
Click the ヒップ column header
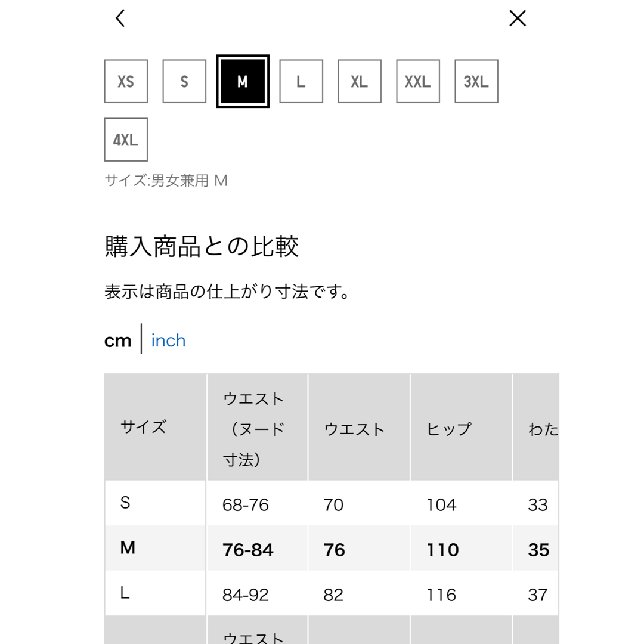(461, 427)
